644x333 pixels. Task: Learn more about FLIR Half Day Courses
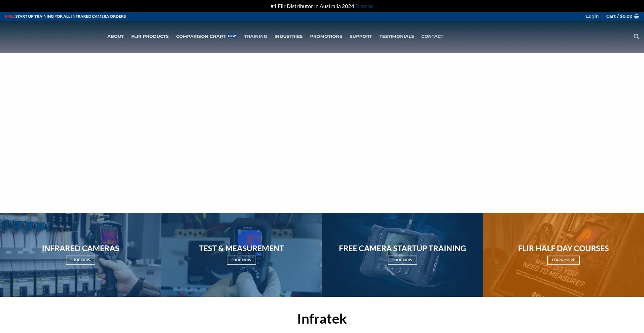[x=563, y=260]
